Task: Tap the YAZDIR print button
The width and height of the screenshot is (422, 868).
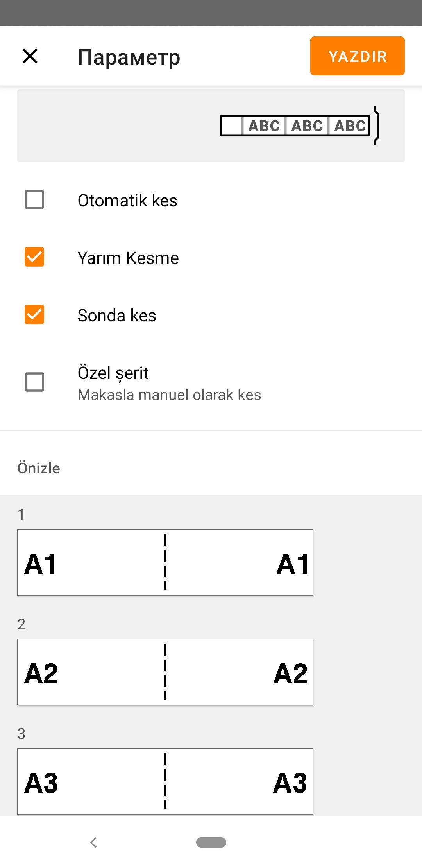Action: [x=357, y=56]
